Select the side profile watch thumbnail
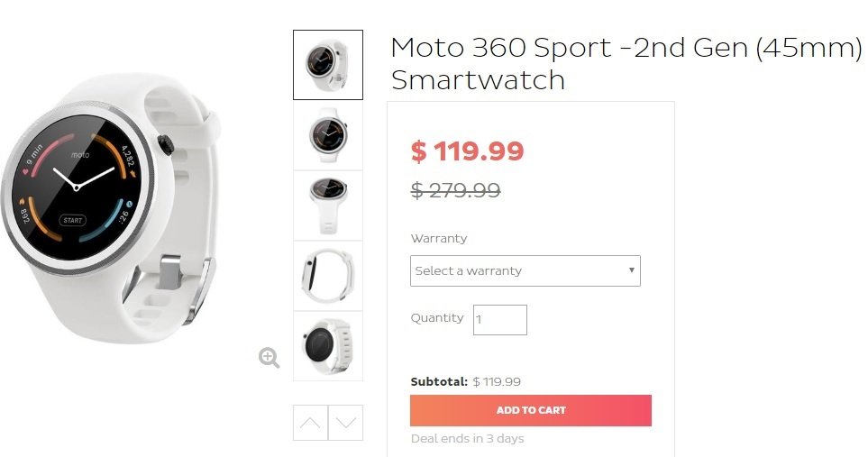Screen dimensions: 868x457 328,276
